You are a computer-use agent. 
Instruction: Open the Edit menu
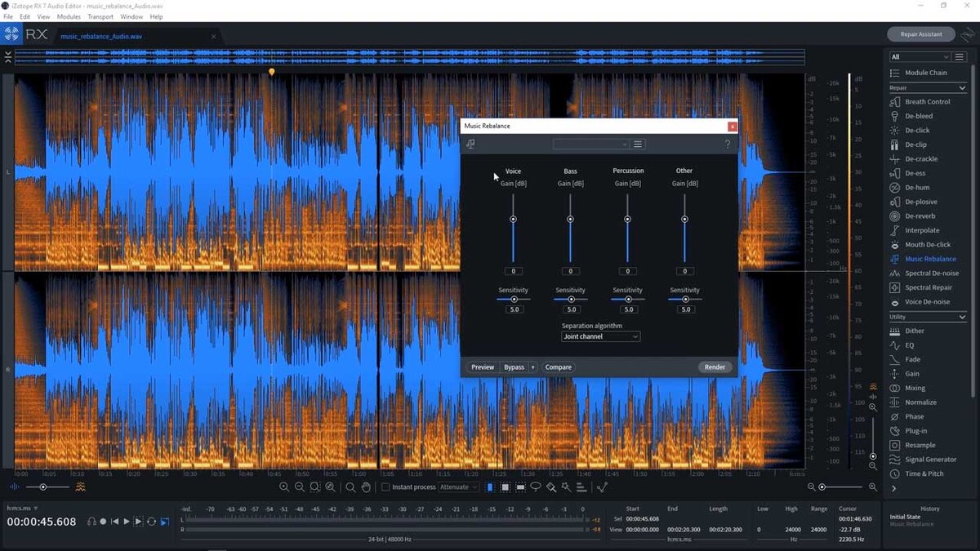point(25,16)
